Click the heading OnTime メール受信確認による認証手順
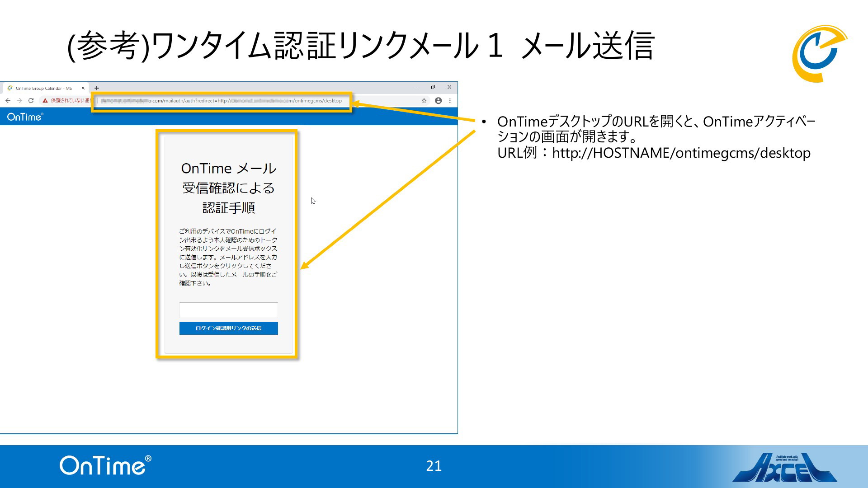Screen dimensions: 868x488 (x=228, y=188)
